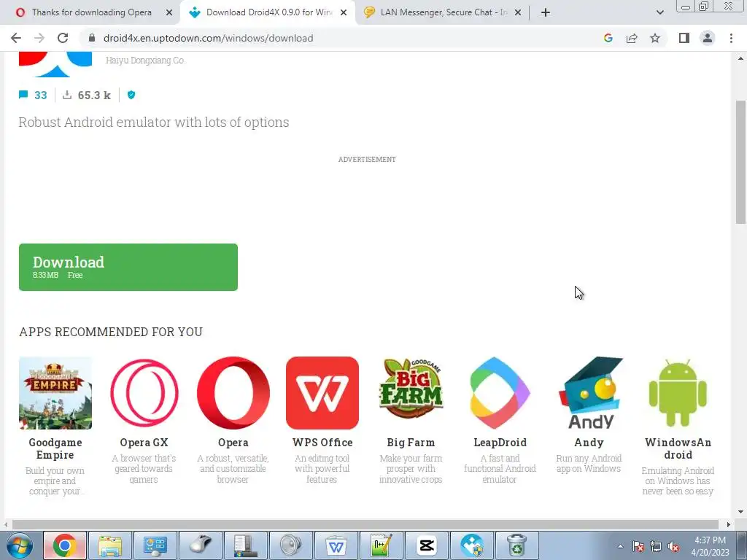This screenshot has height=560, width=747.
Task: Reload the current page
Action: 63,38
